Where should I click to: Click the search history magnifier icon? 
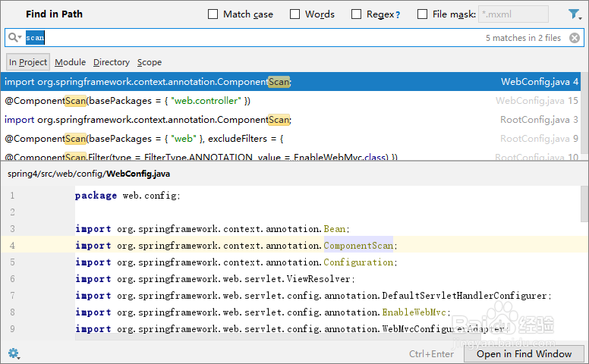coord(14,37)
